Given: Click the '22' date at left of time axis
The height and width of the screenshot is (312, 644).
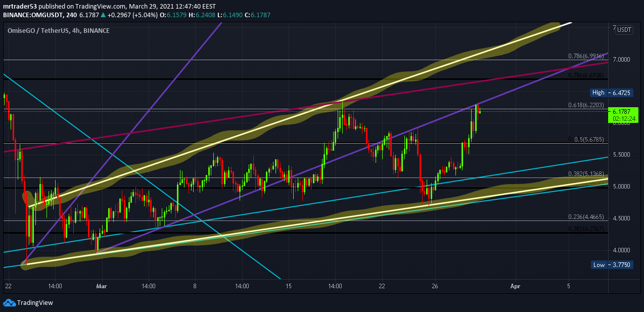Looking at the screenshot, I should (x=8, y=286).
